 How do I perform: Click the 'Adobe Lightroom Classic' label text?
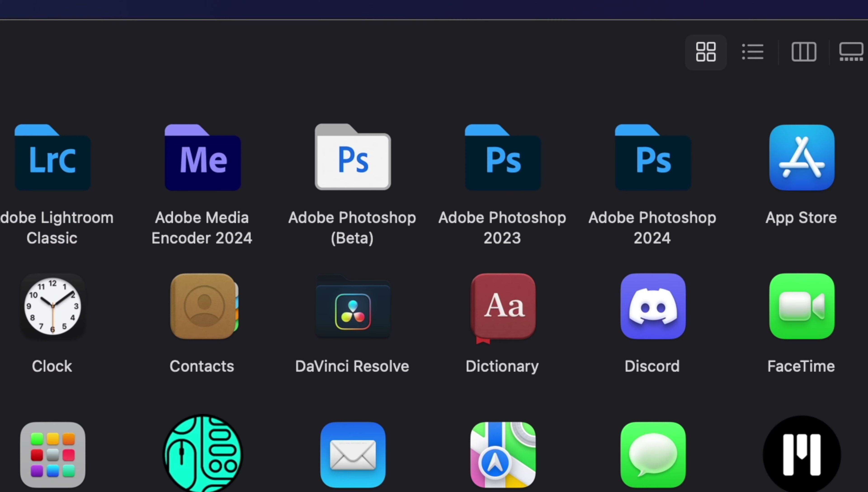click(x=57, y=228)
